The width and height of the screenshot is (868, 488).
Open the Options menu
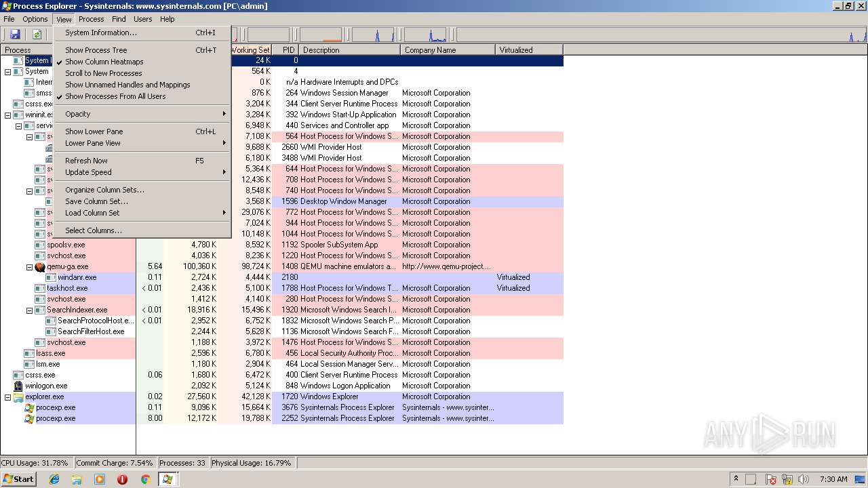[35, 19]
